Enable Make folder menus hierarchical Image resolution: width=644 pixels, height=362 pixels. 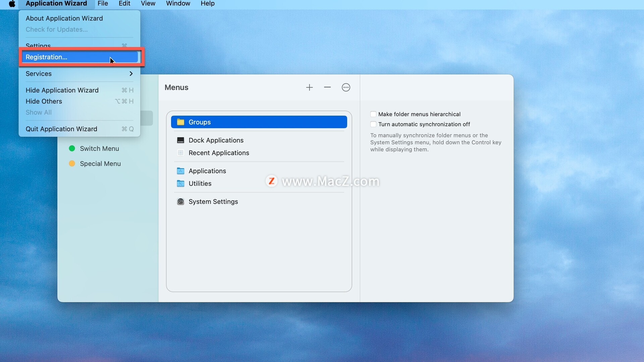coord(373,114)
